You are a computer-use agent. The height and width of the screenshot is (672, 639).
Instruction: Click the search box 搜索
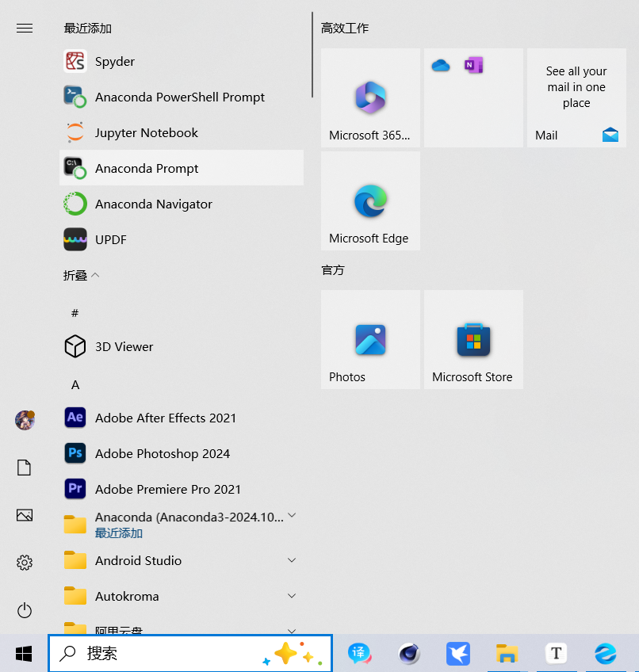[190, 654]
